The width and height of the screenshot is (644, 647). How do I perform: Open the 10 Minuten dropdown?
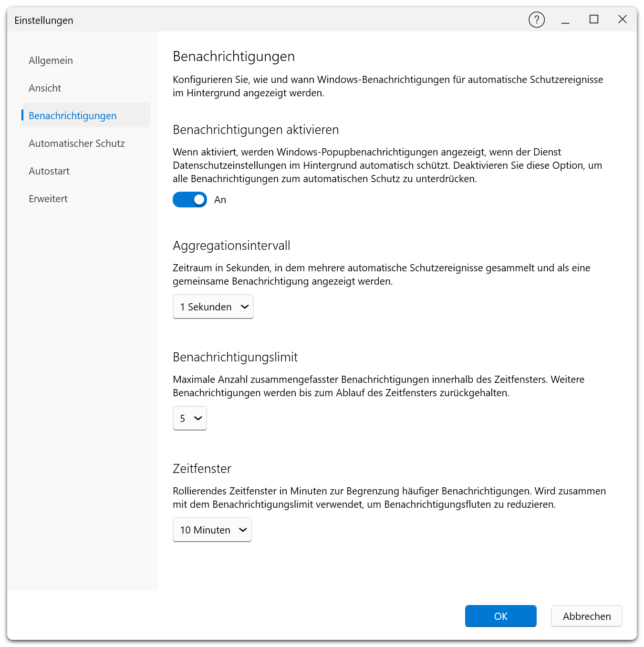pos(212,530)
